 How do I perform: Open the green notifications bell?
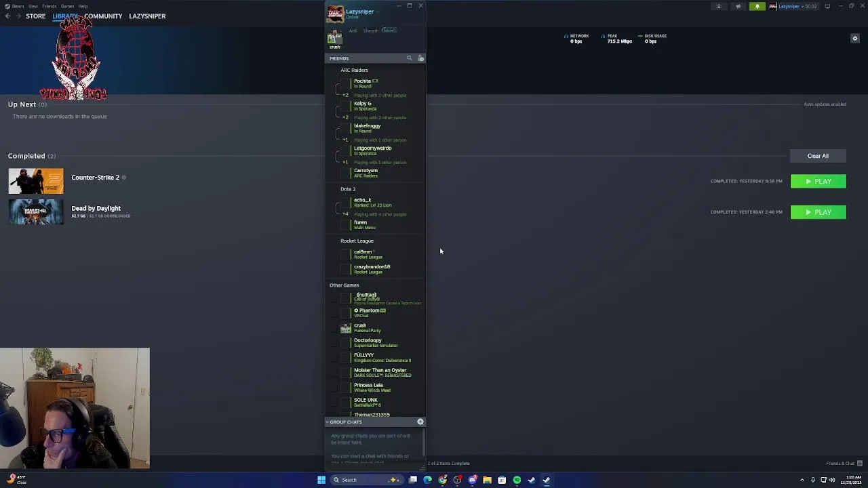757,6
